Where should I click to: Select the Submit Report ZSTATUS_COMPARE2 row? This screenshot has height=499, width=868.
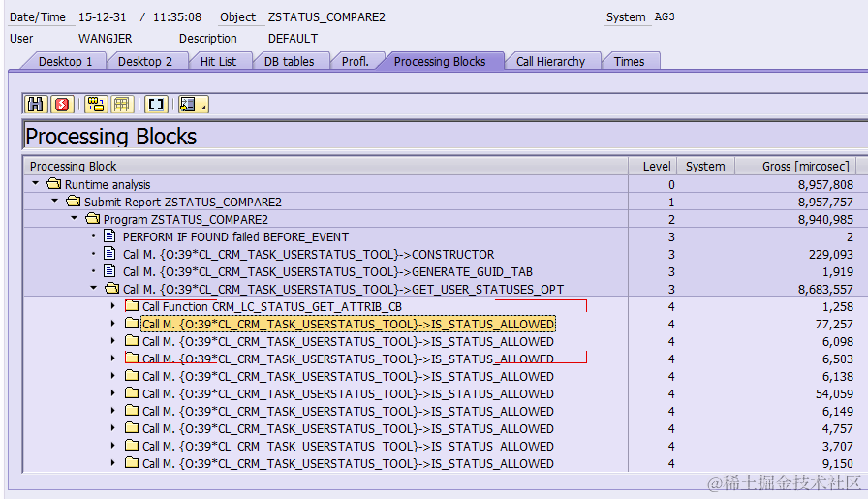(183, 202)
